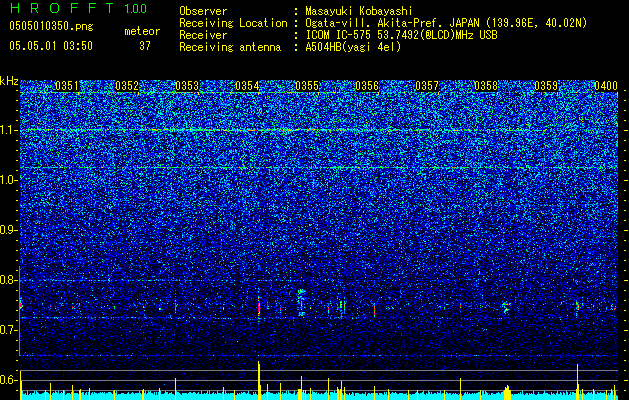Click the 0356 time marker
This screenshot has height=400, width=629.
pyautogui.click(x=367, y=86)
